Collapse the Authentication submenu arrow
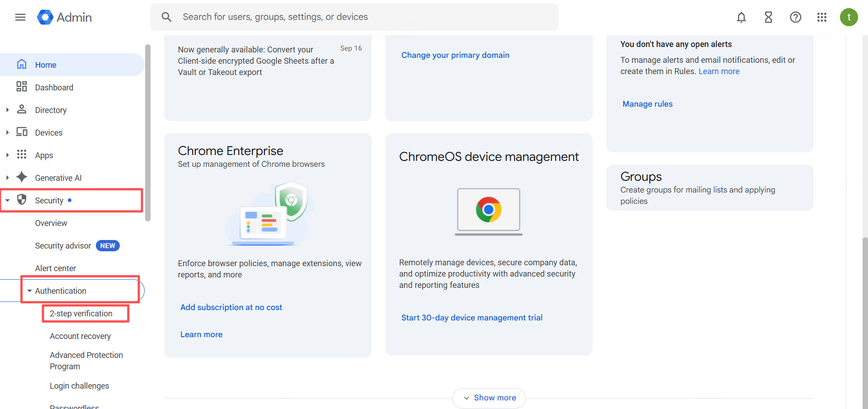Image resolution: width=868 pixels, height=409 pixels. pos(29,291)
